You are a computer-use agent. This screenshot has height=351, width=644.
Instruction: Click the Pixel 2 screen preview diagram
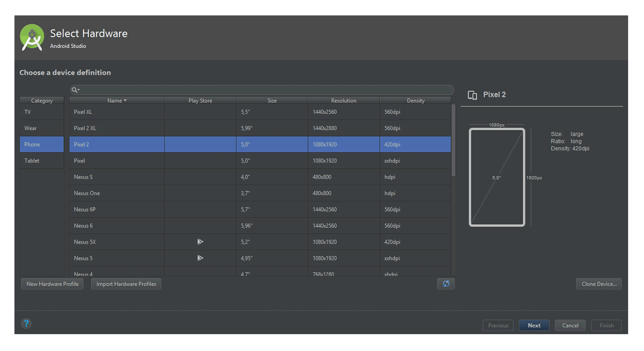497,177
